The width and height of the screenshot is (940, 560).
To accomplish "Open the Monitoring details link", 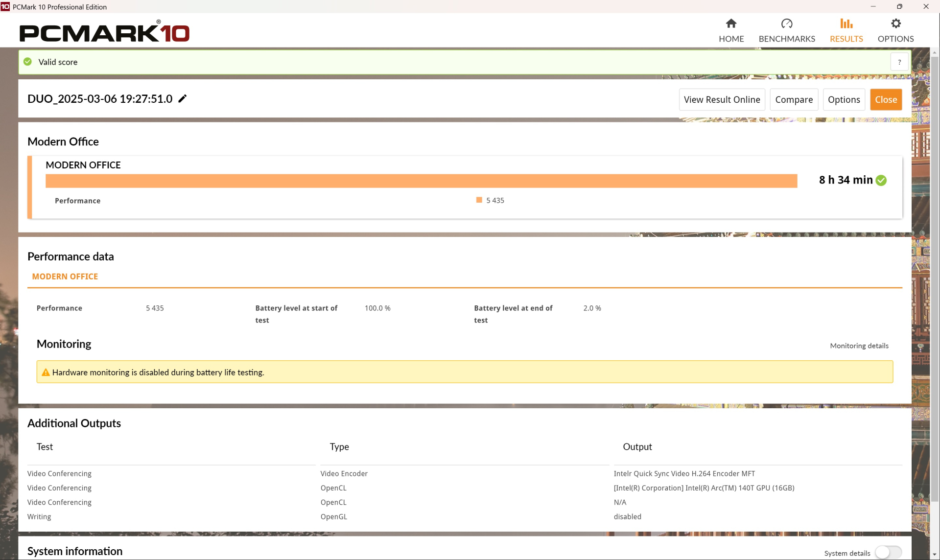I will coord(859,346).
